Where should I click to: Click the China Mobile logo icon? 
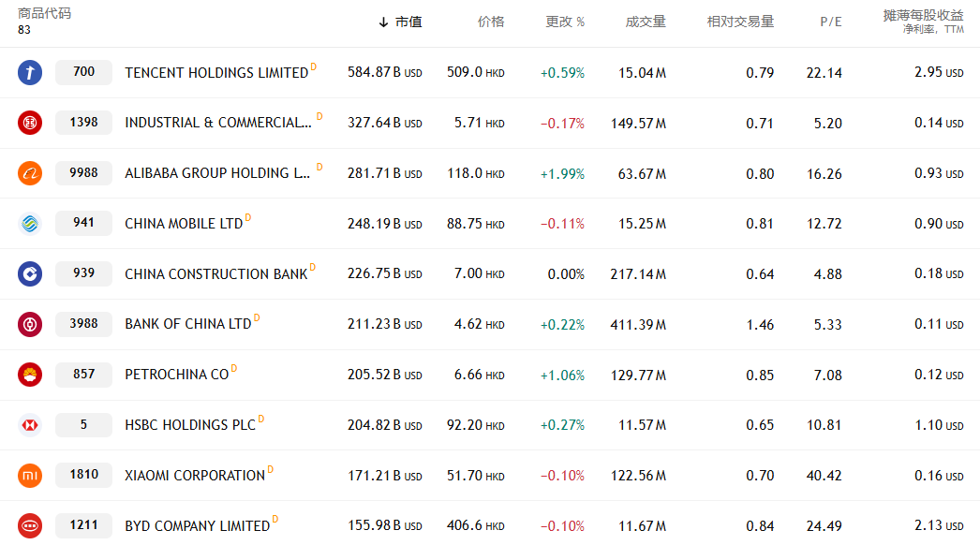point(29,223)
